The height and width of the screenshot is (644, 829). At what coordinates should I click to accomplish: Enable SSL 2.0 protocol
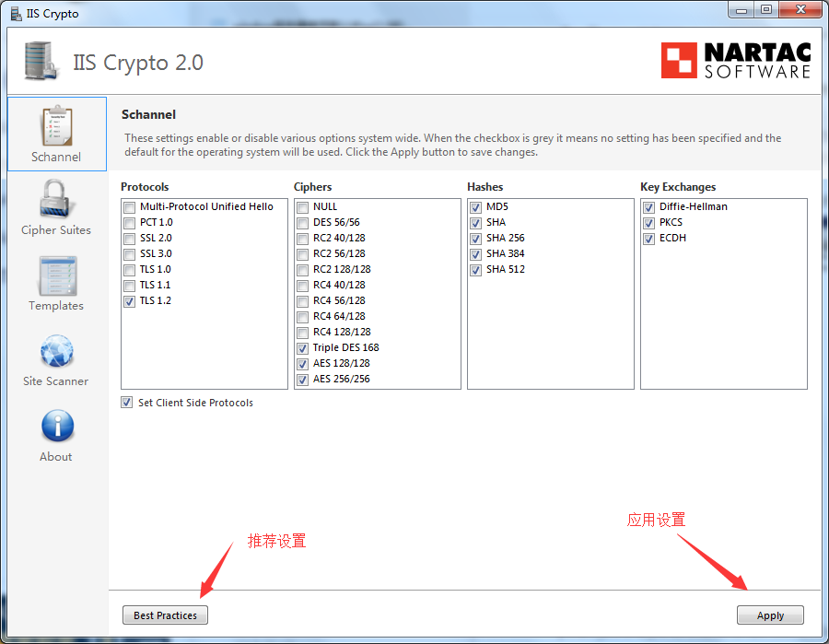tap(130, 239)
